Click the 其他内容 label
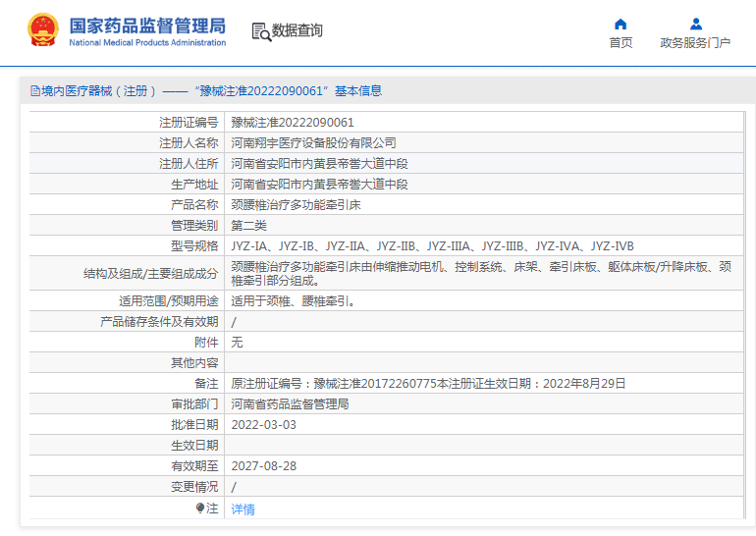756x536 pixels. [x=194, y=363]
